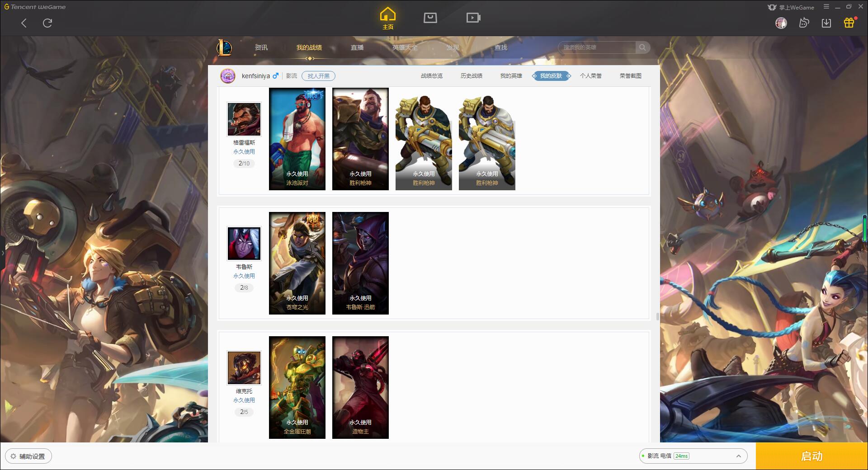Screen dimensions: 868x470
Task: Click the 2/8 skin count badge
Action: coord(244,288)
